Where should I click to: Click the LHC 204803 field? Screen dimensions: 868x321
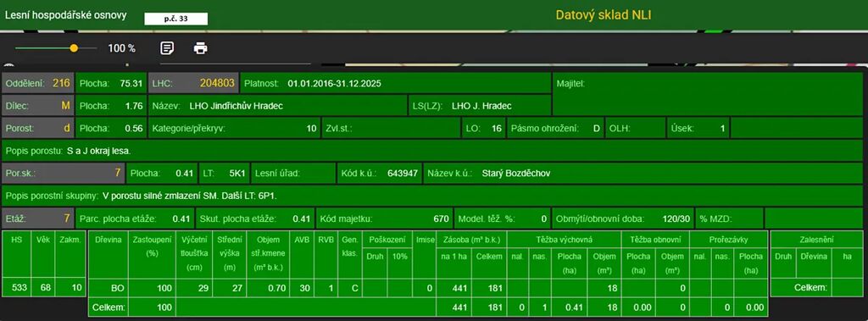click(x=194, y=84)
